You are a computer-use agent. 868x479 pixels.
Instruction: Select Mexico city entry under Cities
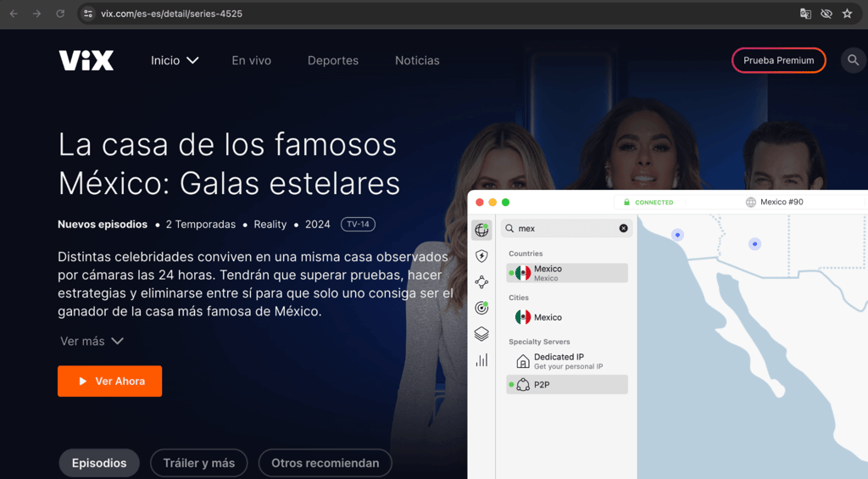tap(567, 317)
